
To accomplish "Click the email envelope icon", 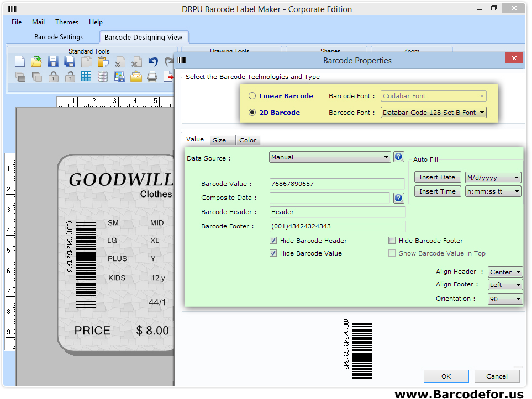I will tap(136, 77).
